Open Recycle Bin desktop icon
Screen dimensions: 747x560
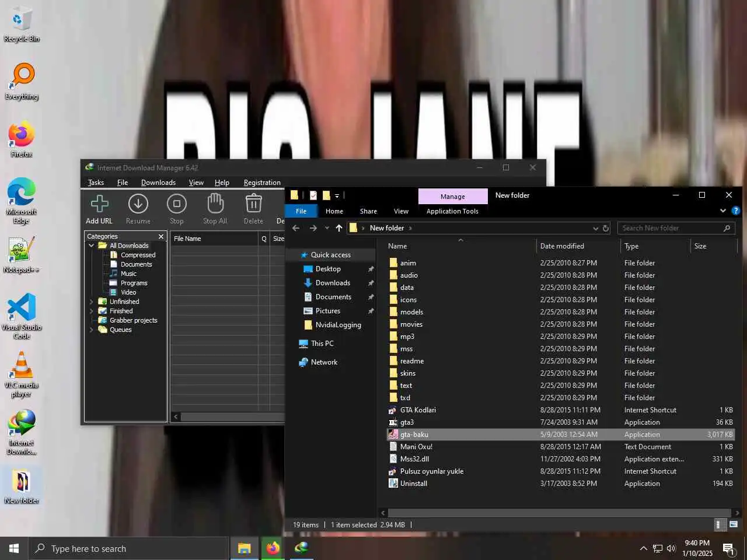pyautogui.click(x=21, y=25)
